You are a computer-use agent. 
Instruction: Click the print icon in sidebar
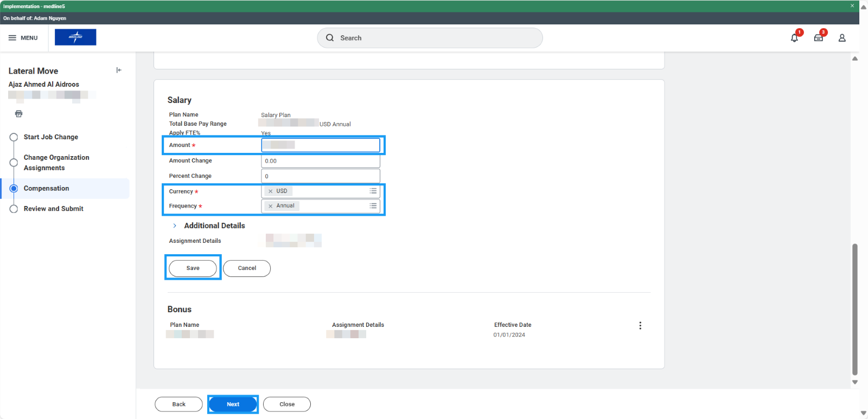tap(19, 114)
